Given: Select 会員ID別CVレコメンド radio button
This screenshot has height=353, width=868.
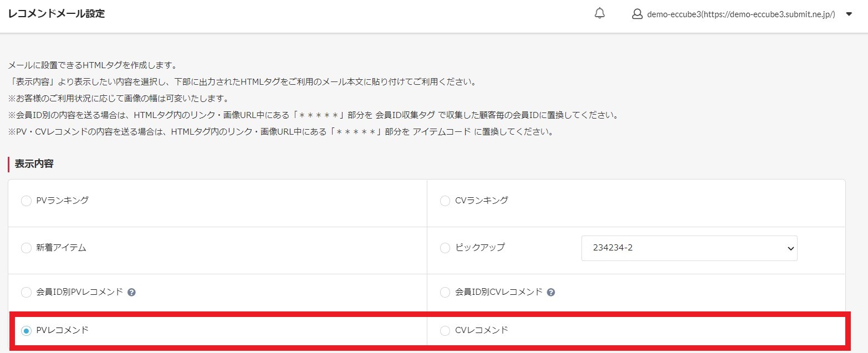Looking at the screenshot, I should pos(445,291).
